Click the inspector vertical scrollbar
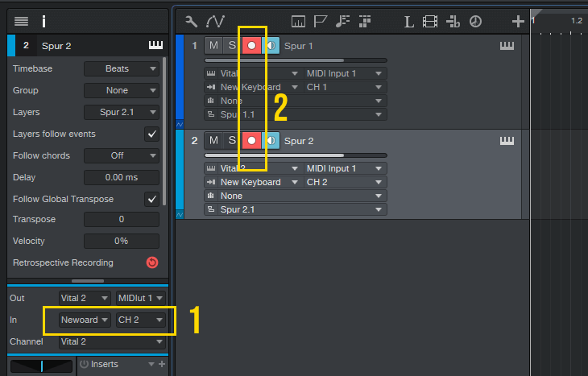The image size is (588, 376). point(164,131)
